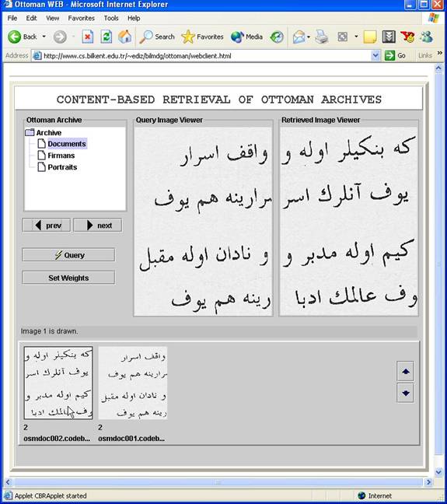This screenshot has height=504, width=447.
Task: Click the Windows flag logo icon
Action: 434,18
